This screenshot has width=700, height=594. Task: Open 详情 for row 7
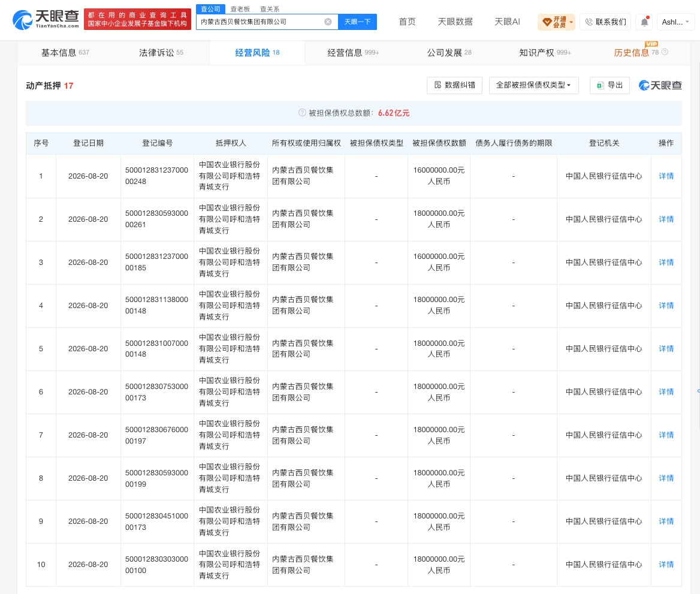(666, 435)
